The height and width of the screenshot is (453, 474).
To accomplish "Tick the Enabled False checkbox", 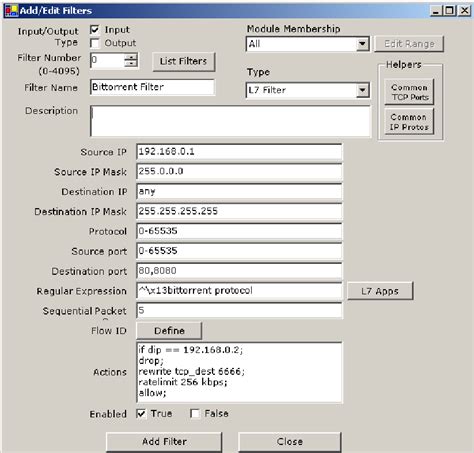I will pos(195,414).
